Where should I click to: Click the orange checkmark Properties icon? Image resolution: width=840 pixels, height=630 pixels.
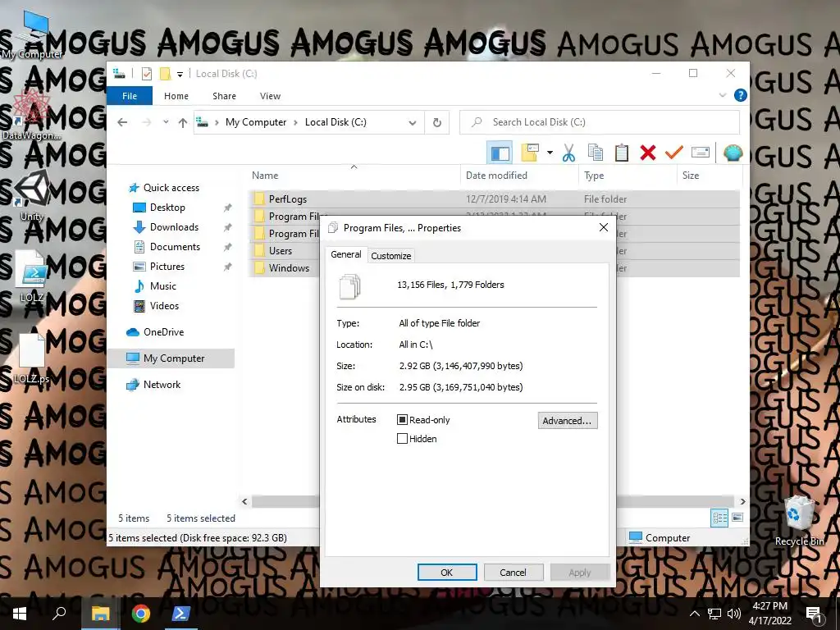[x=674, y=153]
